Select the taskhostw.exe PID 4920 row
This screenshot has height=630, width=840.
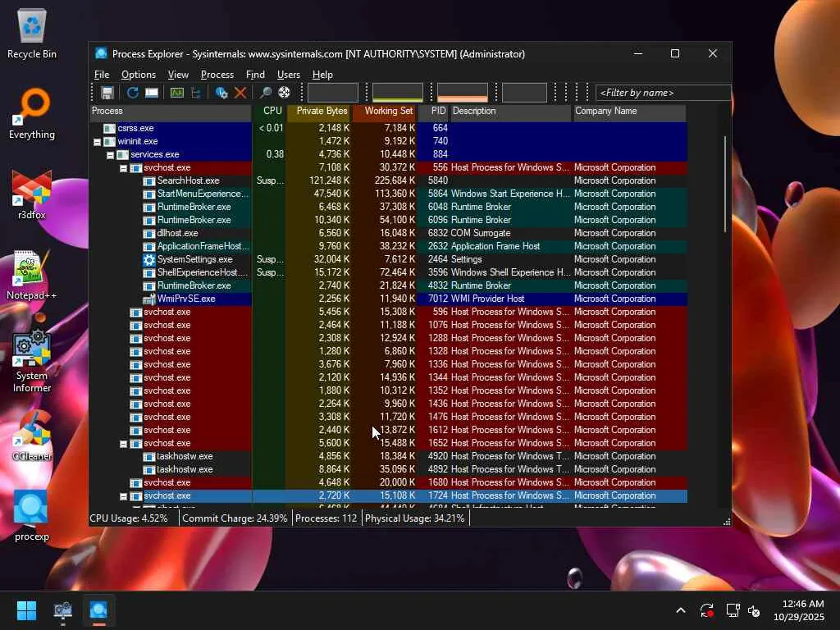click(388, 456)
